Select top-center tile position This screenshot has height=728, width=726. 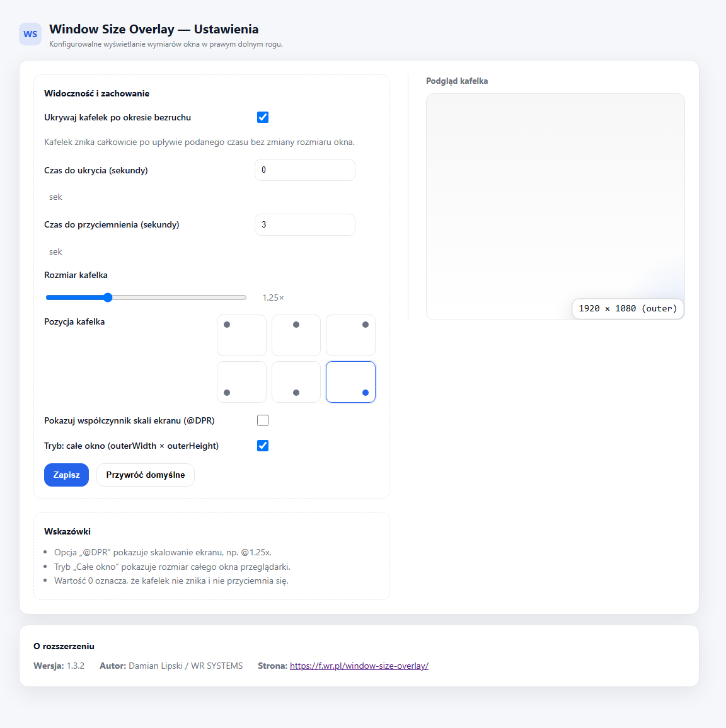point(296,335)
